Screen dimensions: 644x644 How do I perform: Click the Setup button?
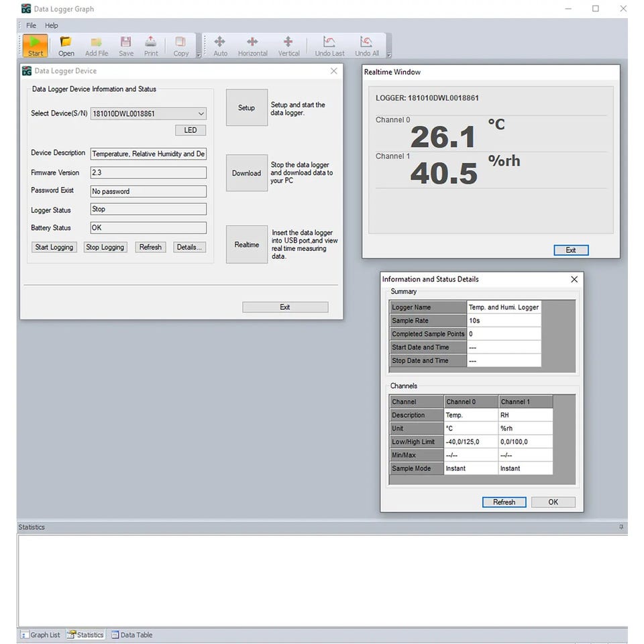[246, 107]
